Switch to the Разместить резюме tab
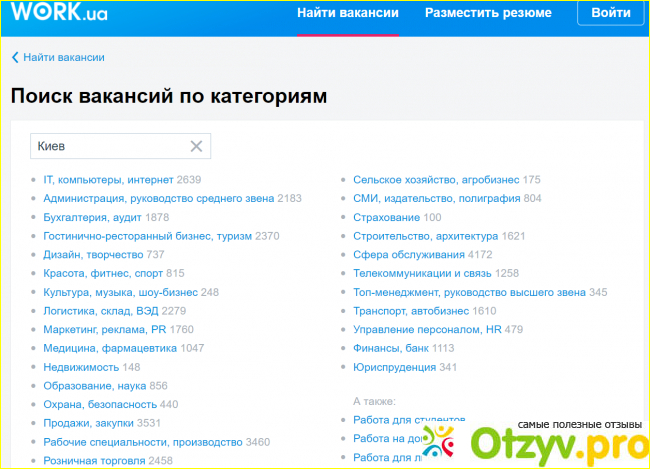The width and height of the screenshot is (650, 469). (488, 14)
